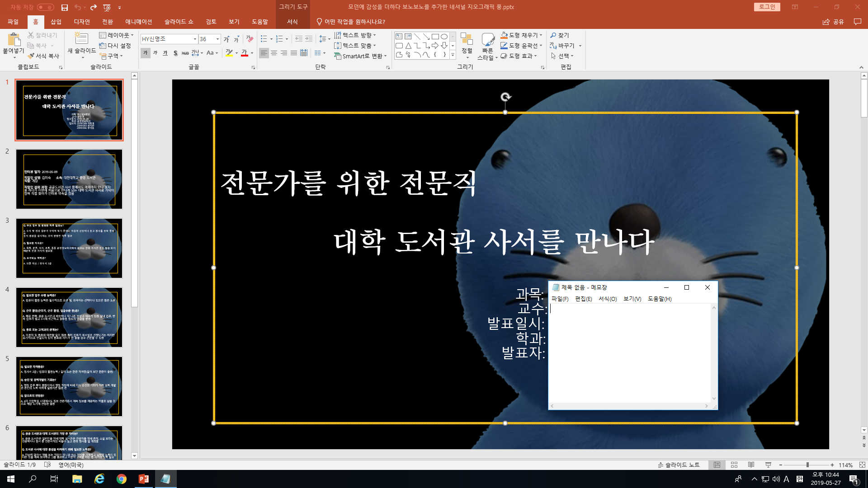The image size is (868, 488).
Task: Click the zoom slider handle
Action: (807, 465)
